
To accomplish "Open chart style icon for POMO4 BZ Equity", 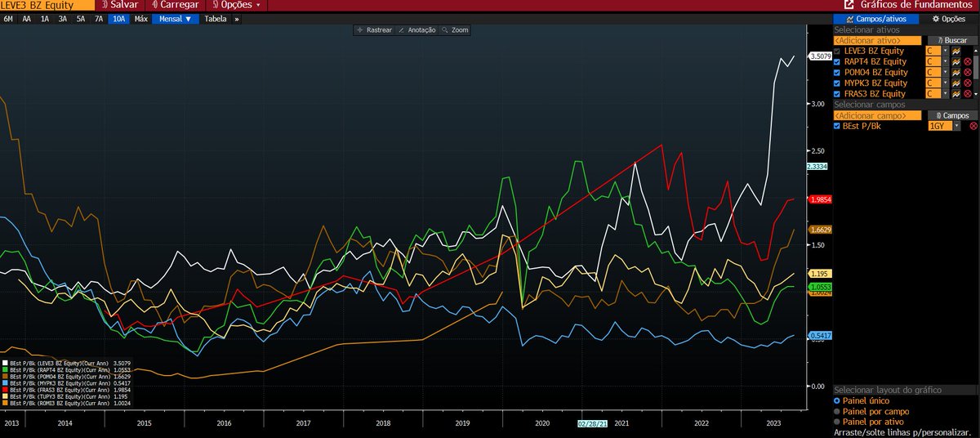I will point(955,72).
